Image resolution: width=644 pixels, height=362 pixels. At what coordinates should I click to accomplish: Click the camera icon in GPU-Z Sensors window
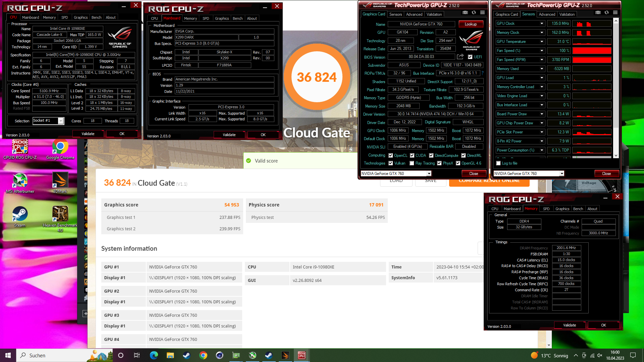coord(598,13)
